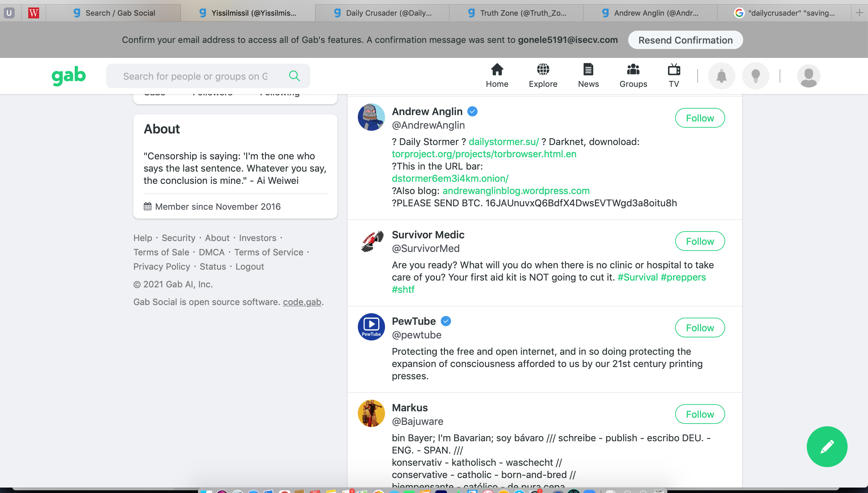Open Andrew Anglin's avatar

click(371, 117)
